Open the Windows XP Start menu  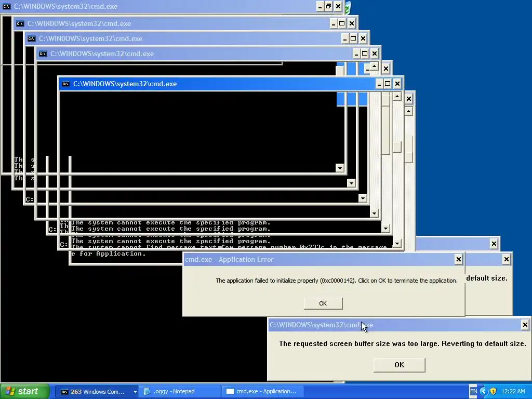pyautogui.click(x=24, y=392)
